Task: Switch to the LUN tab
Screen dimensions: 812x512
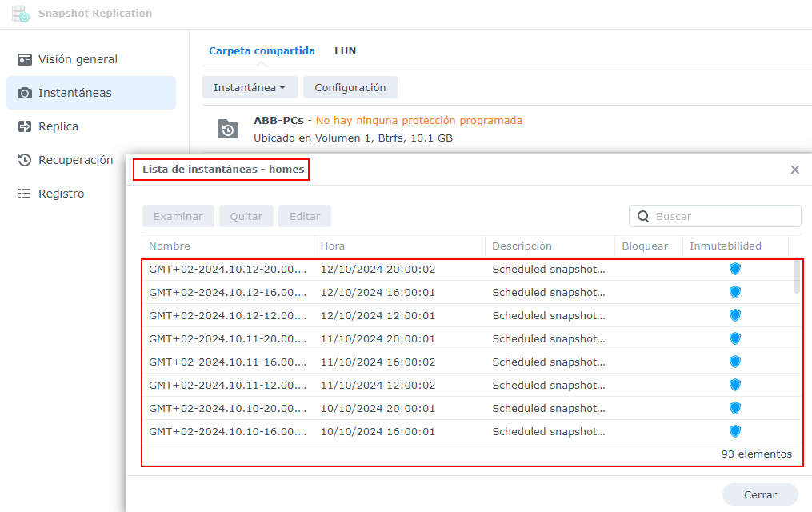Action: pyautogui.click(x=345, y=50)
